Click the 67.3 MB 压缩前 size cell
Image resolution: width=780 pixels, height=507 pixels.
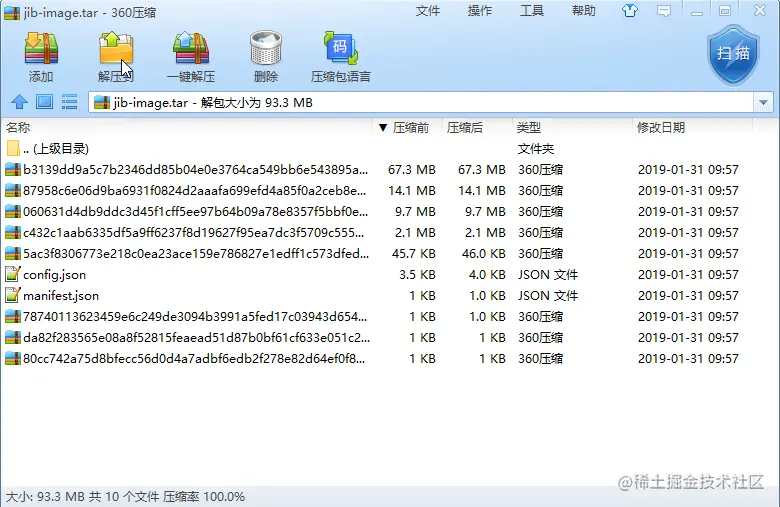tap(411, 170)
